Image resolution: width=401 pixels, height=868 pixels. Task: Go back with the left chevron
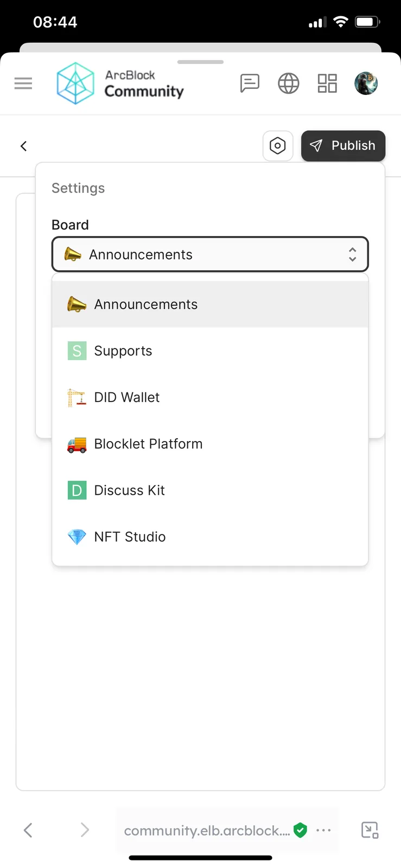24,146
